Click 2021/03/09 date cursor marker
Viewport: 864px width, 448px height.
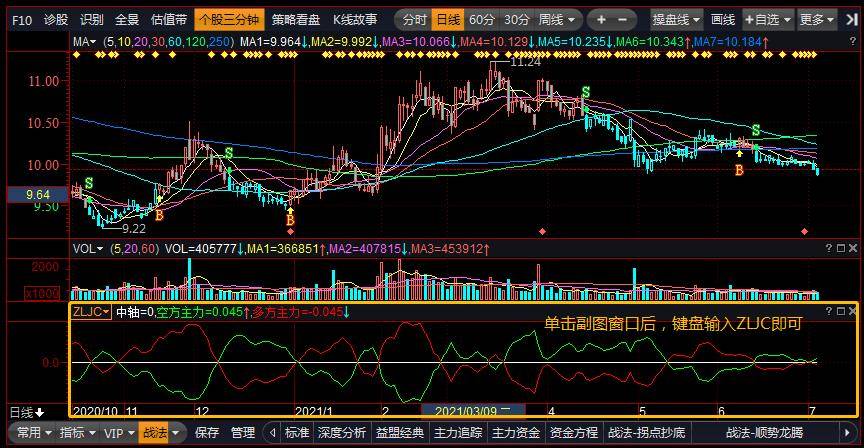(473, 411)
